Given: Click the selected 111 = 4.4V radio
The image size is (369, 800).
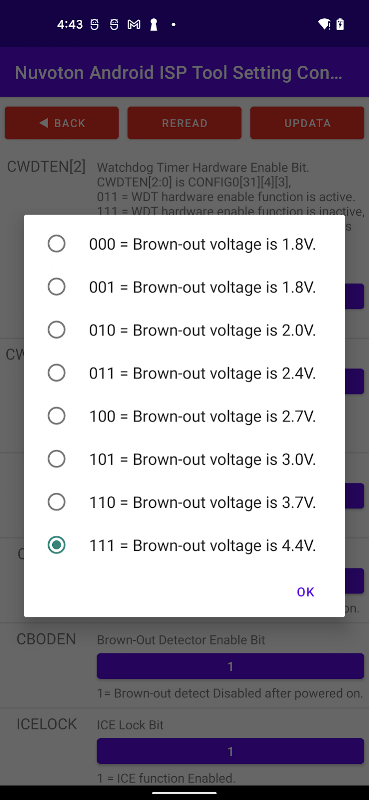Looking at the screenshot, I should click(184, 545).
